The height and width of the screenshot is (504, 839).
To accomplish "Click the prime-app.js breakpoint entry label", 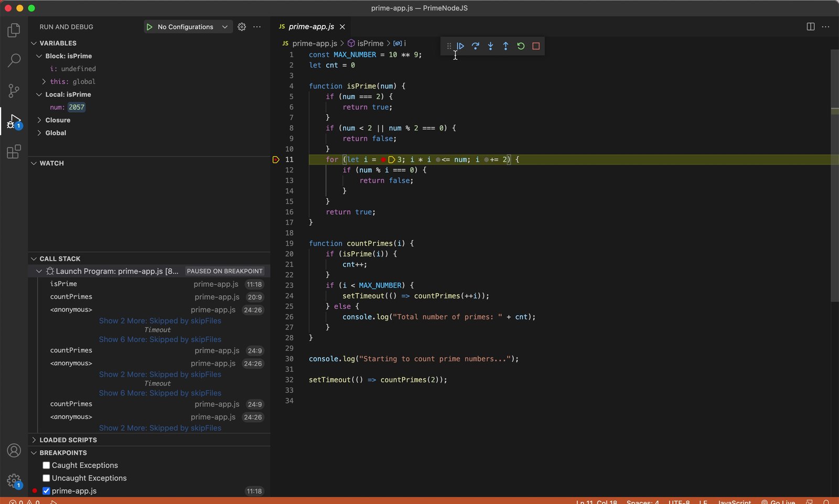I will tap(74, 491).
